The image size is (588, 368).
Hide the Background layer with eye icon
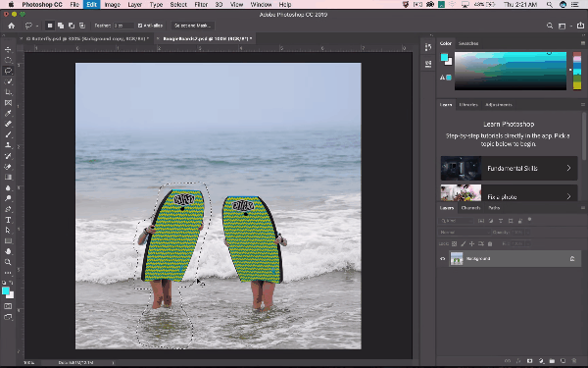coord(443,259)
